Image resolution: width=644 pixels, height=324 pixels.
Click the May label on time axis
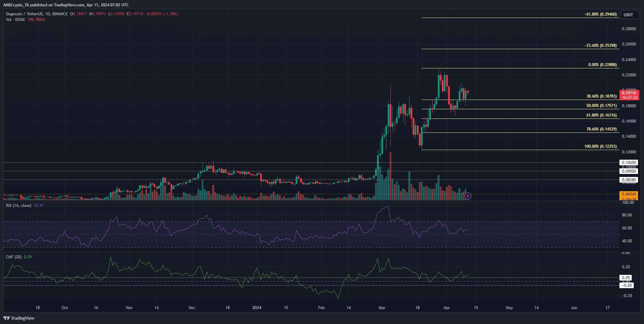coord(509,308)
